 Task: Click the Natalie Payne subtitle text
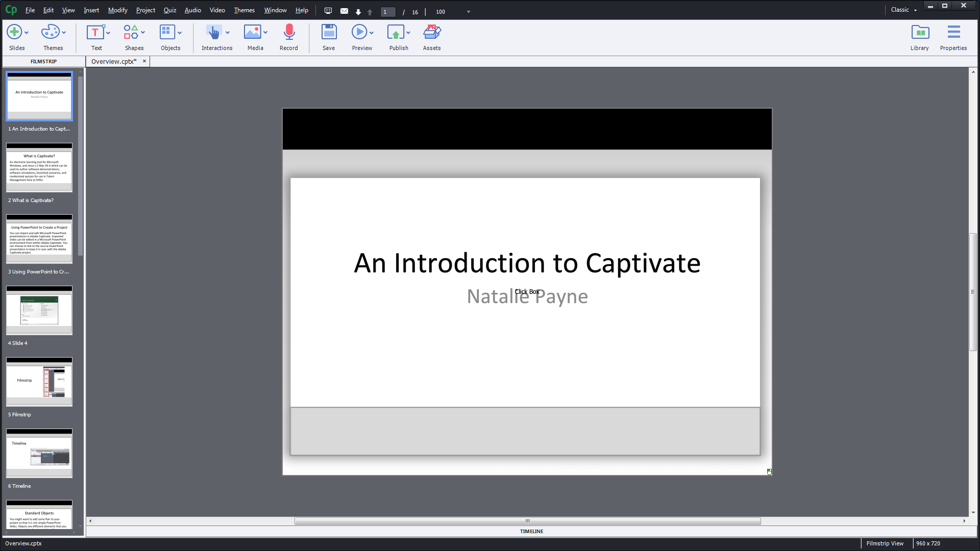click(527, 296)
